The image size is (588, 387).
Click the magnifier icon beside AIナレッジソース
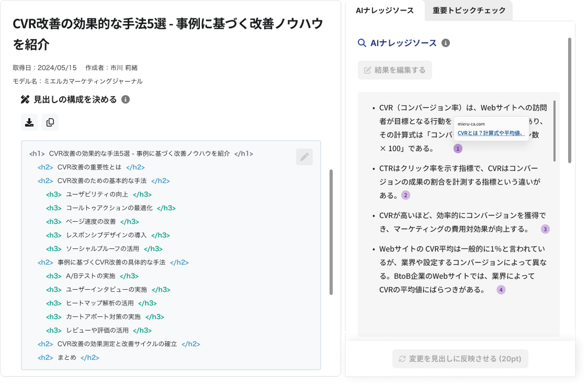coord(361,43)
